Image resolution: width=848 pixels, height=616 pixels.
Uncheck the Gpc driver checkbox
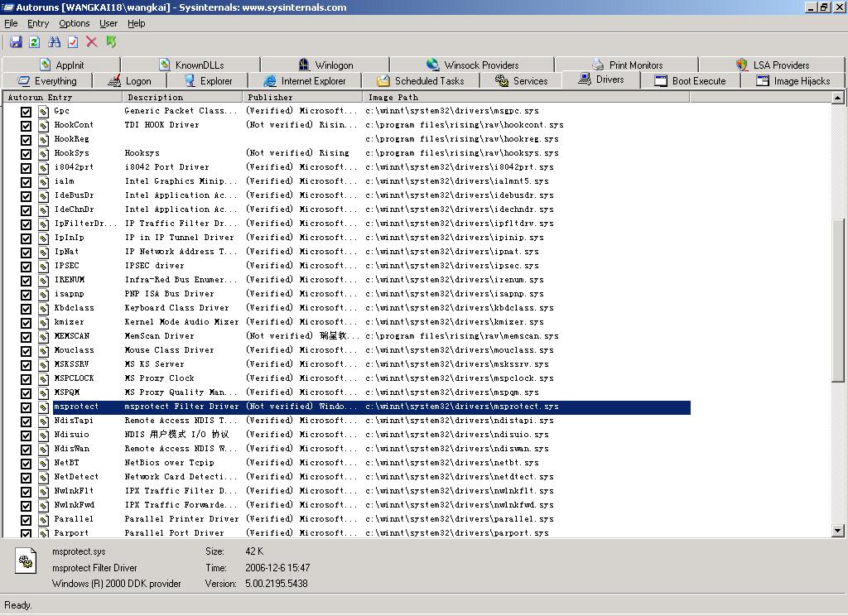[26, 112]
